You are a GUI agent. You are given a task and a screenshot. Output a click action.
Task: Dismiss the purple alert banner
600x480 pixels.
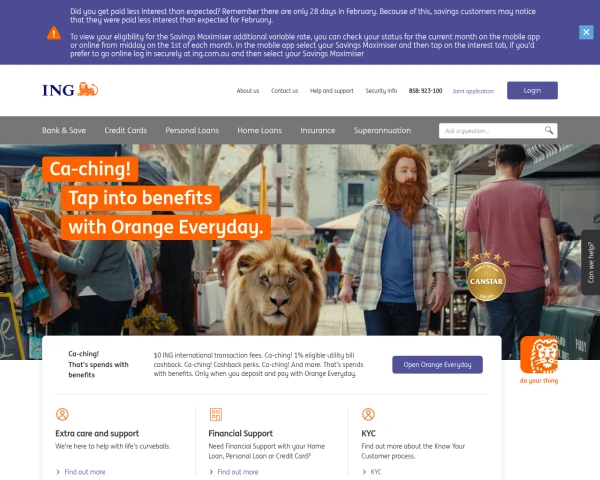(586, 32)
